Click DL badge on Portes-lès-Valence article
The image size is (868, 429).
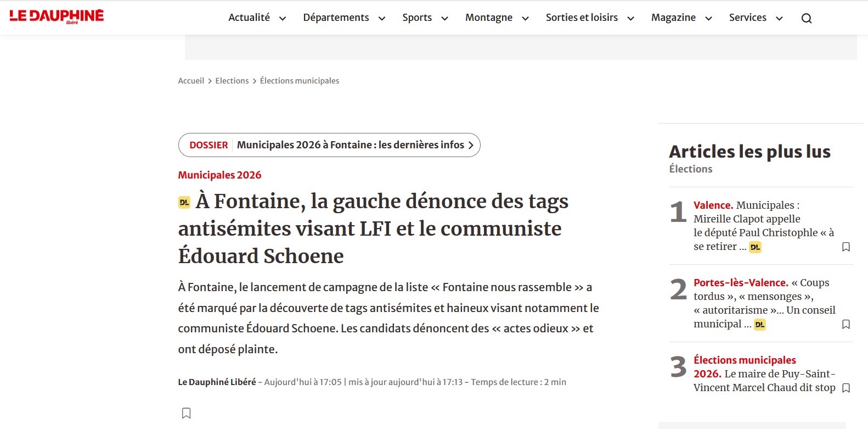point(759,325)
